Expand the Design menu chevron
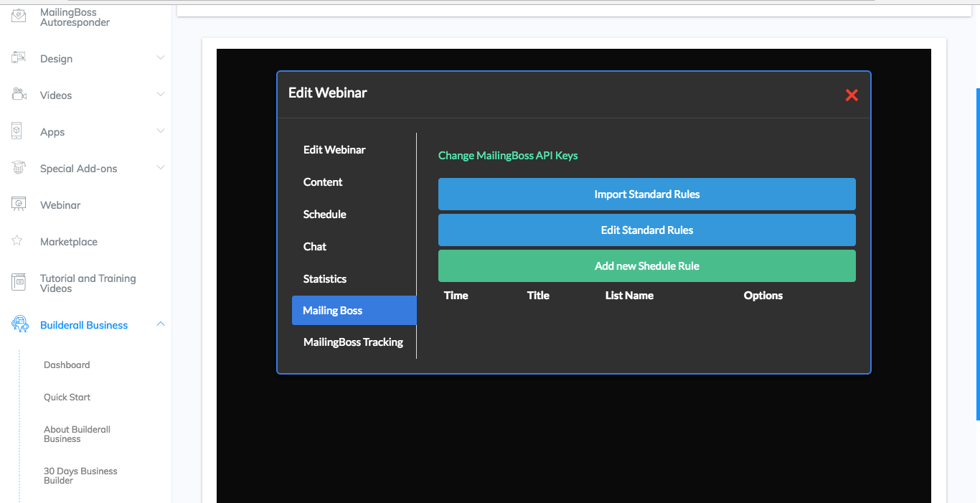This screenshot has height=503, width=980. (x=161, y=58)
